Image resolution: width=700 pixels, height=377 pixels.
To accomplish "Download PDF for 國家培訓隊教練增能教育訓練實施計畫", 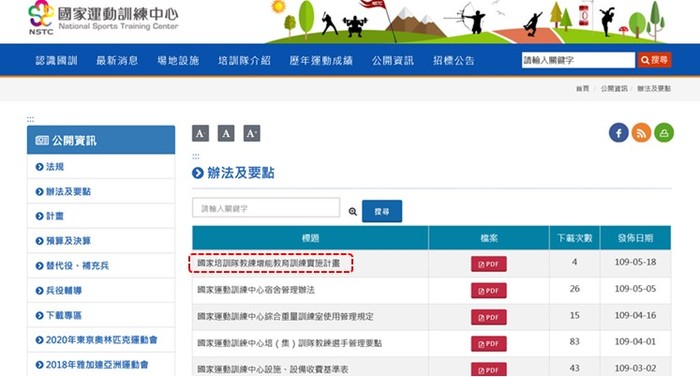I will (488, 264).
